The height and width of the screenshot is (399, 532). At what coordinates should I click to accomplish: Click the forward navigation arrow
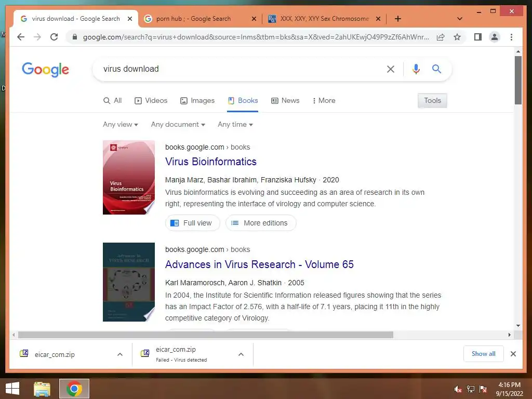[x=37, y=37]
